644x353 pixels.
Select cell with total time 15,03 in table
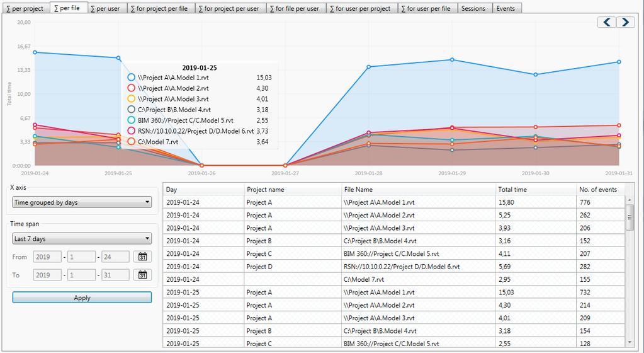tap(536, 292)
